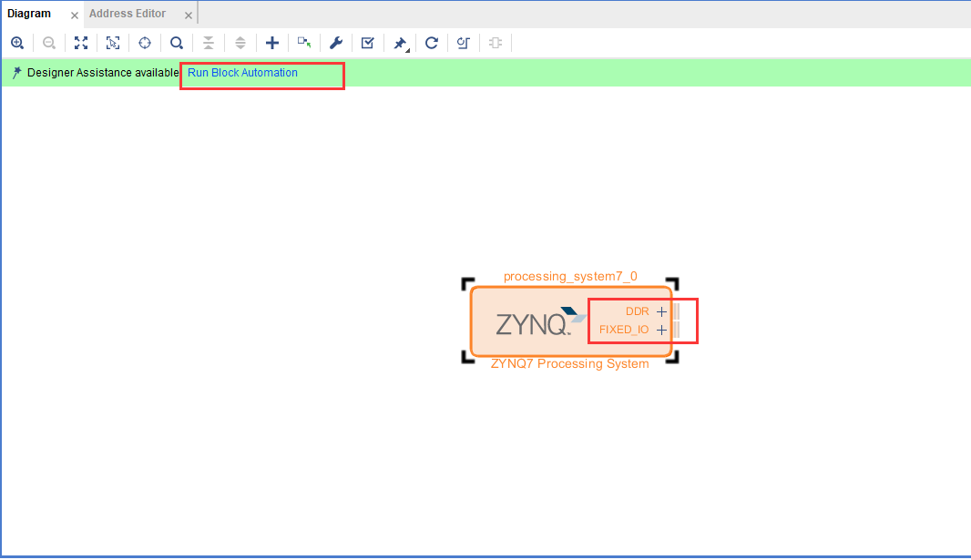Click the Zoom In toolbar icon

click(17, 43)
